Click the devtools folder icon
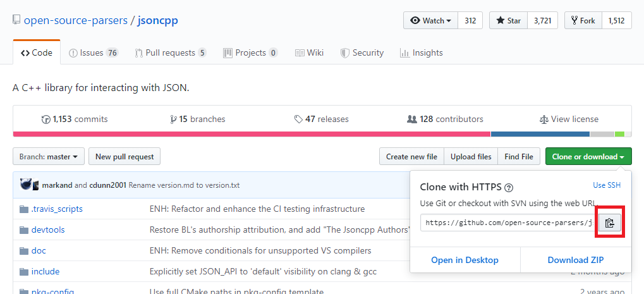The image size is (644, 294). (x=24, y=230)
